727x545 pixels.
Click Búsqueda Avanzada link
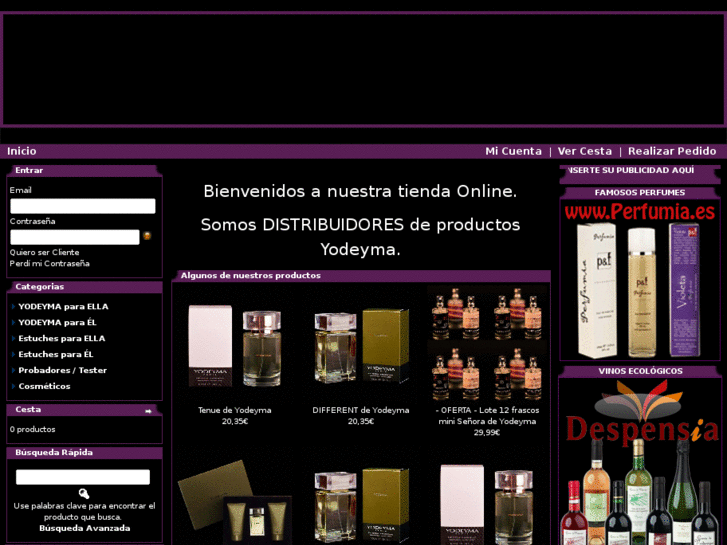point(84,528)
